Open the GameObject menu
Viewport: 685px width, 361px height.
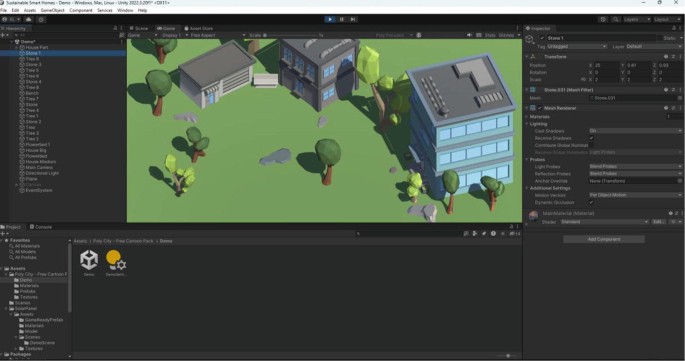click(x=52, y=10)
